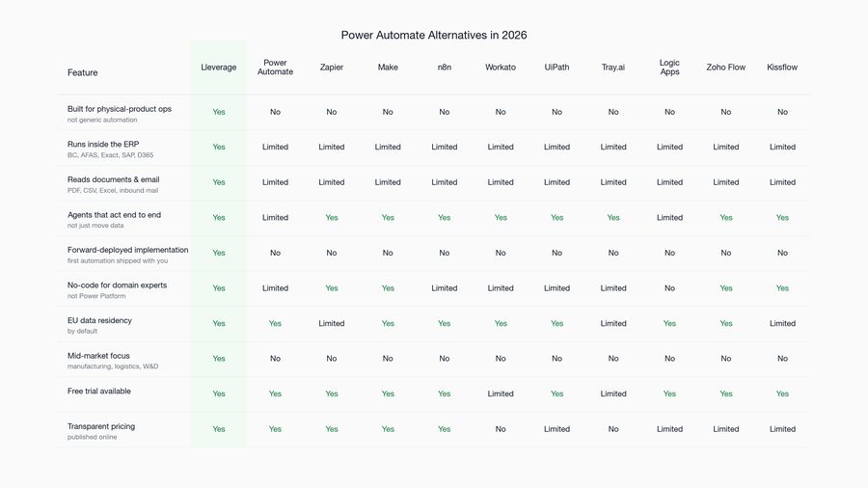Screen dimensions: 868x488
Task: Select the Power Automate column header
Action: click(x=275, y=67)
